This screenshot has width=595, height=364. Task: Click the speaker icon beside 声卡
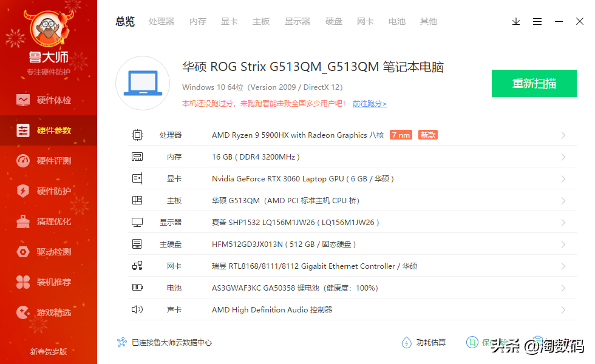tap(137, 309)
